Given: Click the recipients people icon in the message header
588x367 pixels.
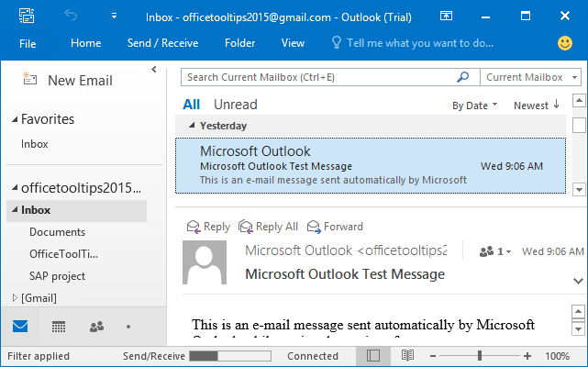Looking at the screenshot, I should coord(486,251).
